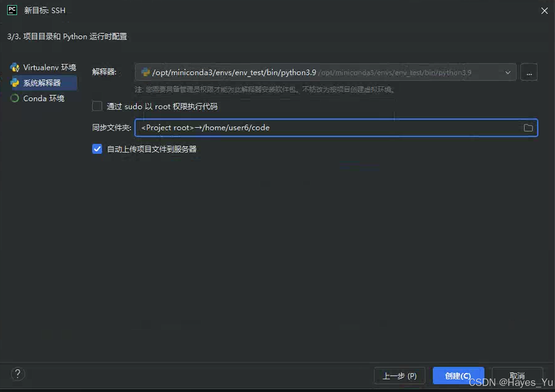555x392 pixels.
Task: Click interpreter path /opt/miniconda3/envs/env_test/bin/python3.9
Action: click(x=234, y=73)
